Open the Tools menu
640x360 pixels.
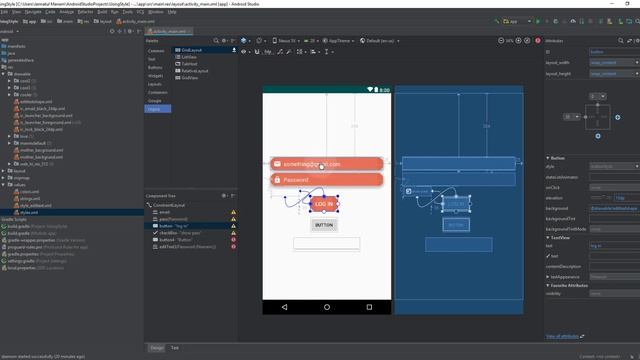coord(127,12)
